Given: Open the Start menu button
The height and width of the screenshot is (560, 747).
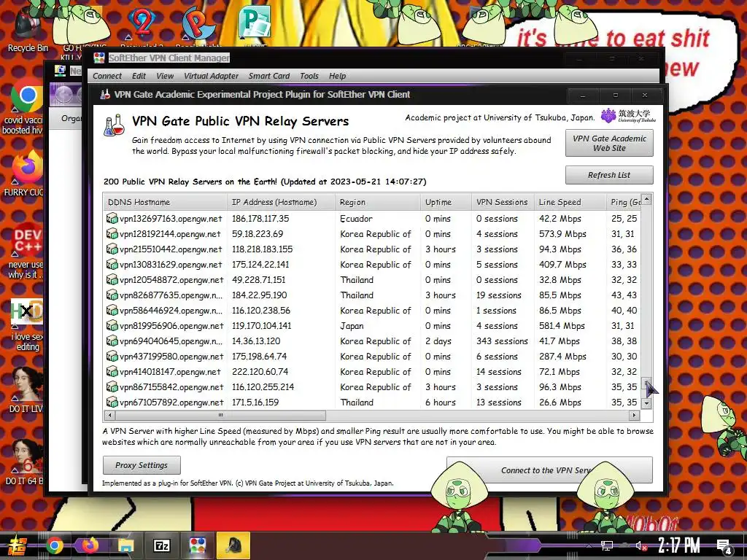Looking at the screenshot, I should click(17, 545).
